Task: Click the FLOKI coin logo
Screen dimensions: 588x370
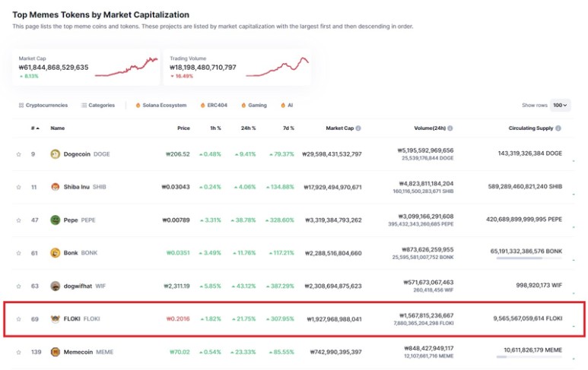Action: point(55,318)
